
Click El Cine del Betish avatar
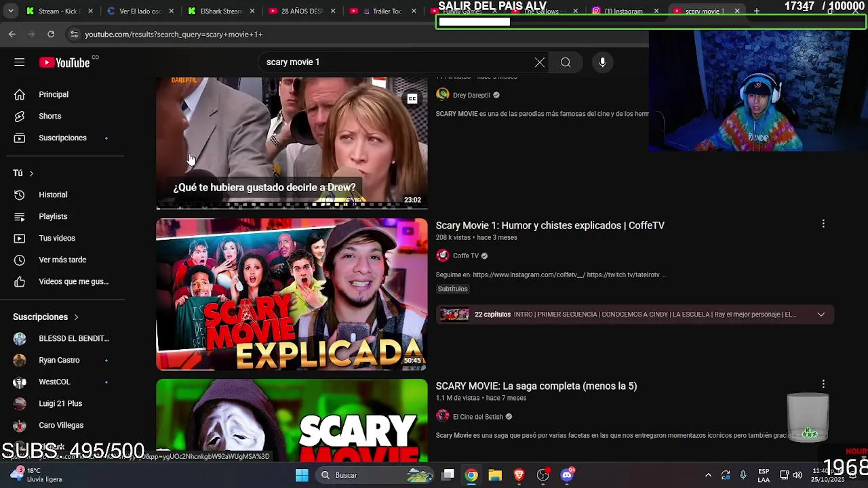pos(443,416)
